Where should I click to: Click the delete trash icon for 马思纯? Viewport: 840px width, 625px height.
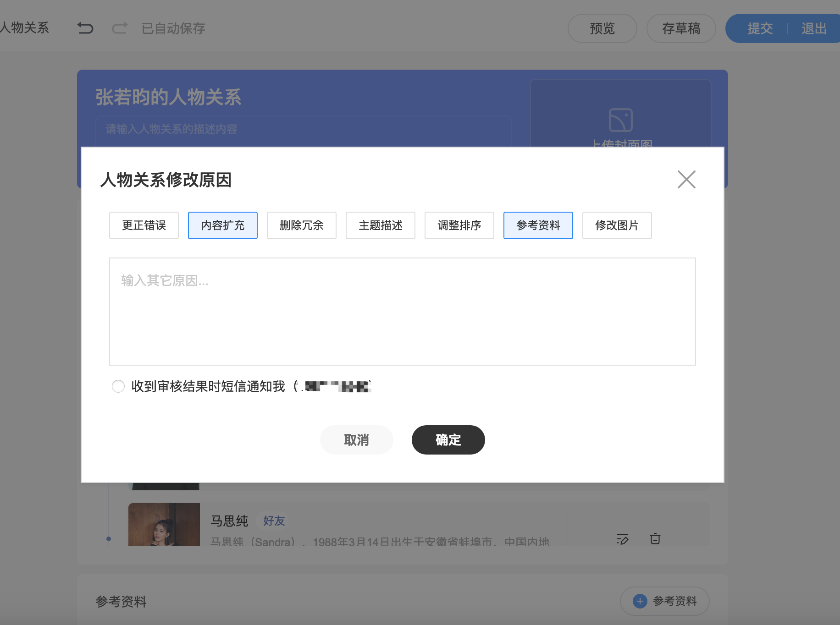tap(655, 538)
